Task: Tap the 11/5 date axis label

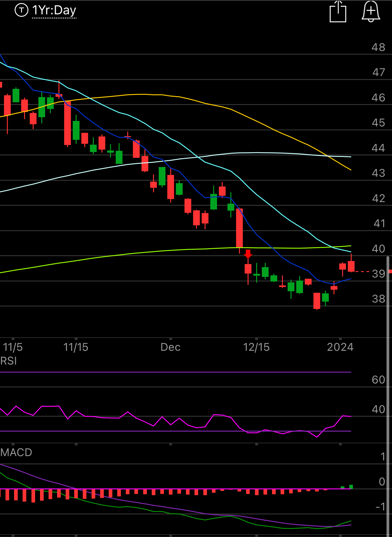Action: [x=13, y=347]
